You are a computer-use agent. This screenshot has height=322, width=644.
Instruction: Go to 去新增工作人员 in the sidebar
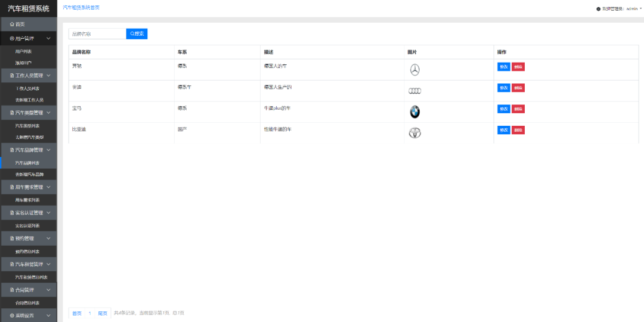coord(30,100)
